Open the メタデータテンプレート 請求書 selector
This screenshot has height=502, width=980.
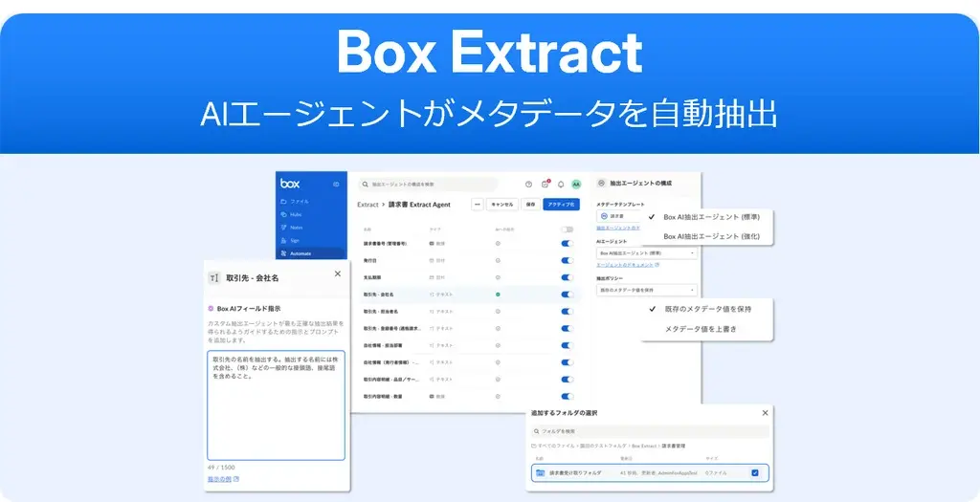coord(619,216)
